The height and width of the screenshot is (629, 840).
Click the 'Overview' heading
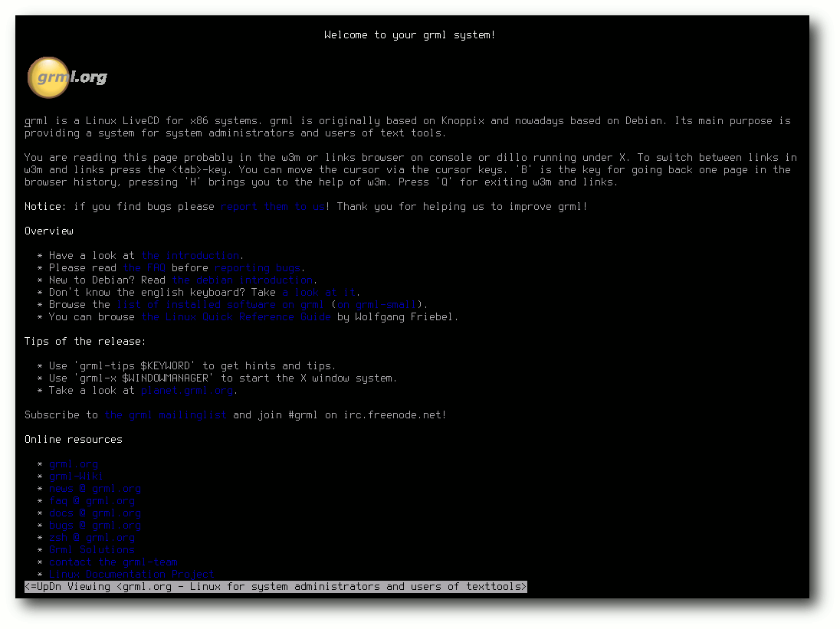(49, 231)
